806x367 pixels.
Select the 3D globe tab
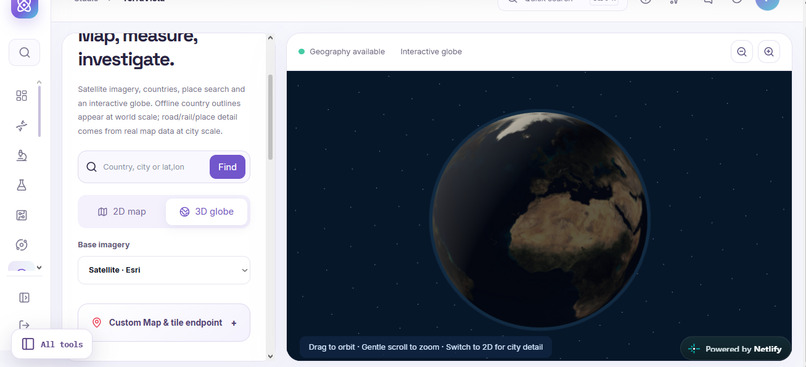[207, 212]
